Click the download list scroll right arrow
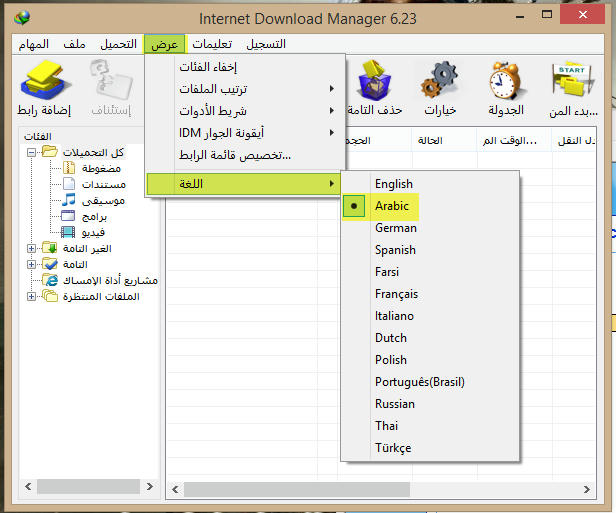 tap(587, 489)
